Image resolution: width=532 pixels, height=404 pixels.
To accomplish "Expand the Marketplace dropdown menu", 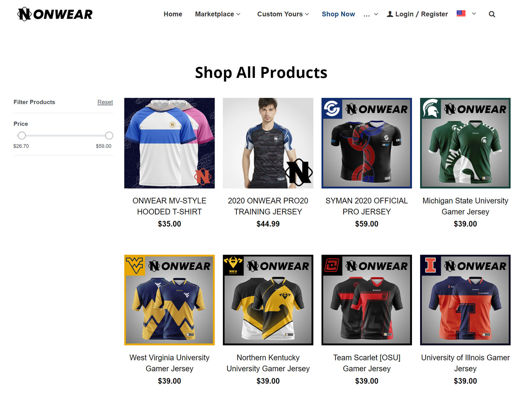I will click(217, 14).
